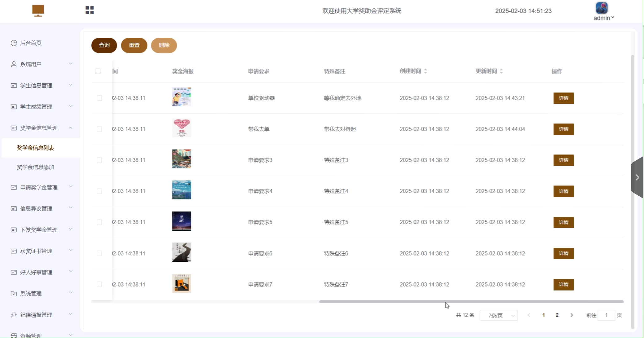This screenshot has width=644, height=338.
Task: Click user icon beside 系统用户
Action: 14,64
